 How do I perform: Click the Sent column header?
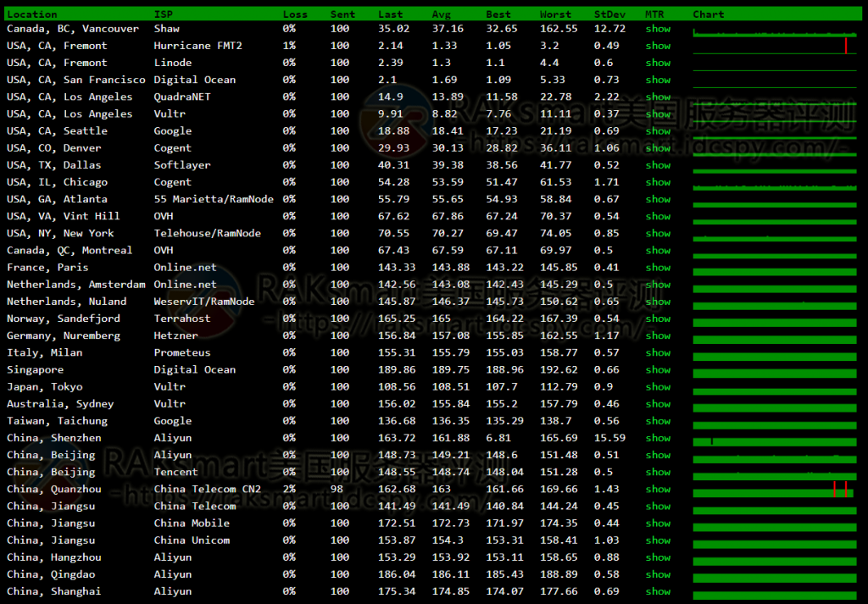click(x=342, y=14)
